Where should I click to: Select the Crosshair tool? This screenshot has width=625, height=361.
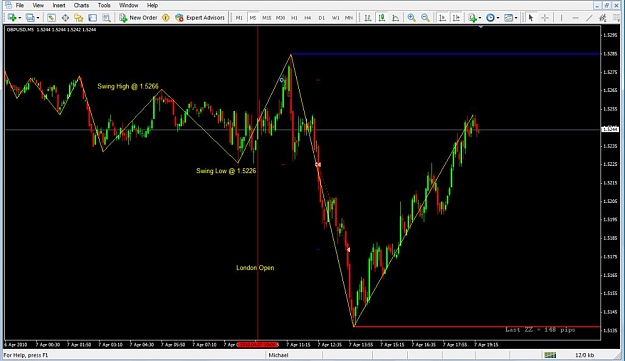[x=545, y=18]
